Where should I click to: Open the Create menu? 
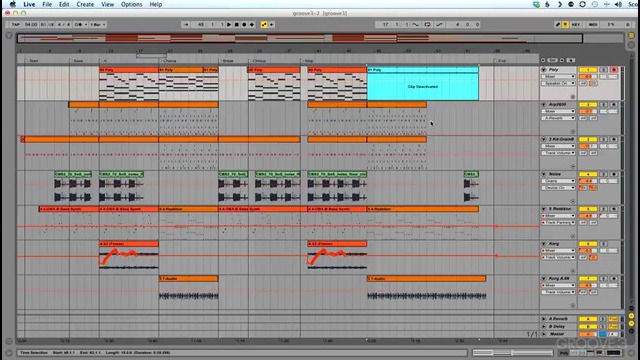coord(85,4)
